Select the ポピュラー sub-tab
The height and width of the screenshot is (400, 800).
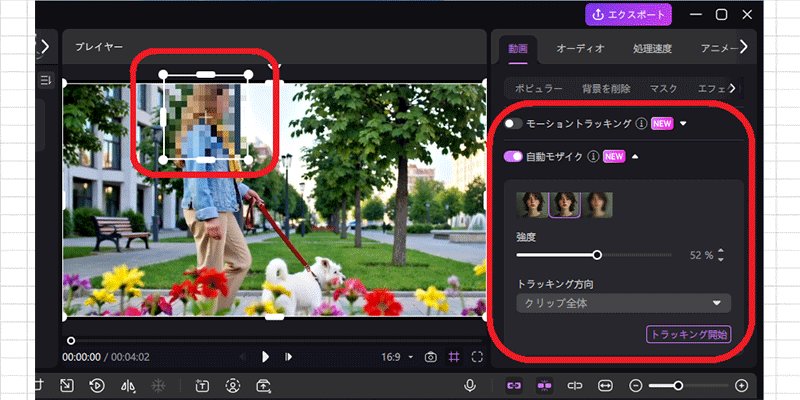[x=538, y=88]
